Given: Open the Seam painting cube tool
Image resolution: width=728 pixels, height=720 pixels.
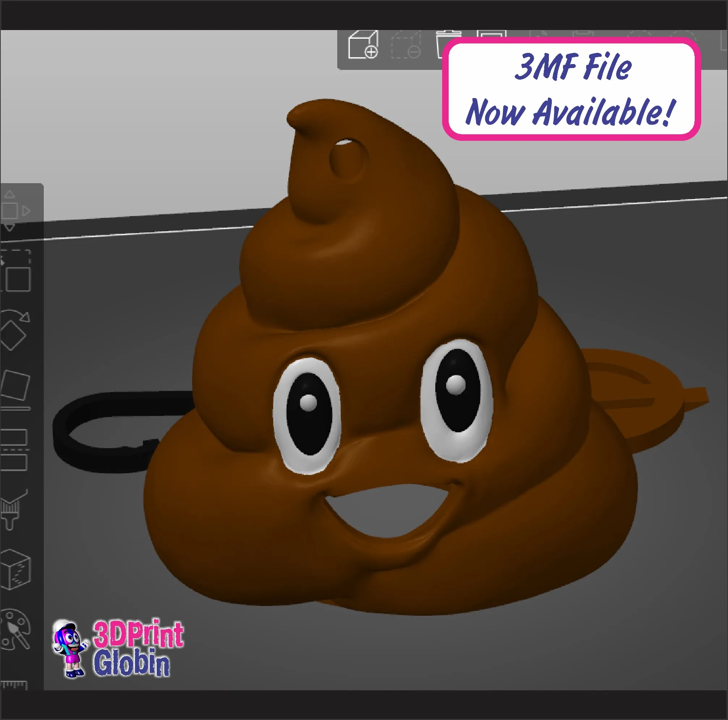Looking at the screenshot, I should pyautogui.click(x=15, y=569).
